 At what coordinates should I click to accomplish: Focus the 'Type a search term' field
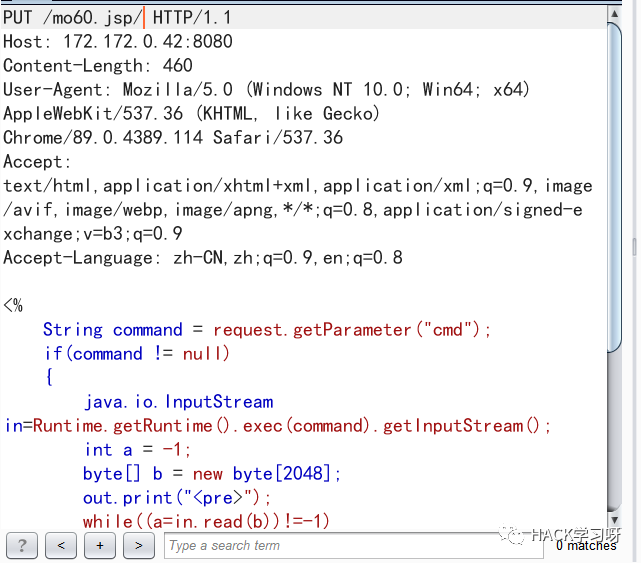tap(354, 545)
